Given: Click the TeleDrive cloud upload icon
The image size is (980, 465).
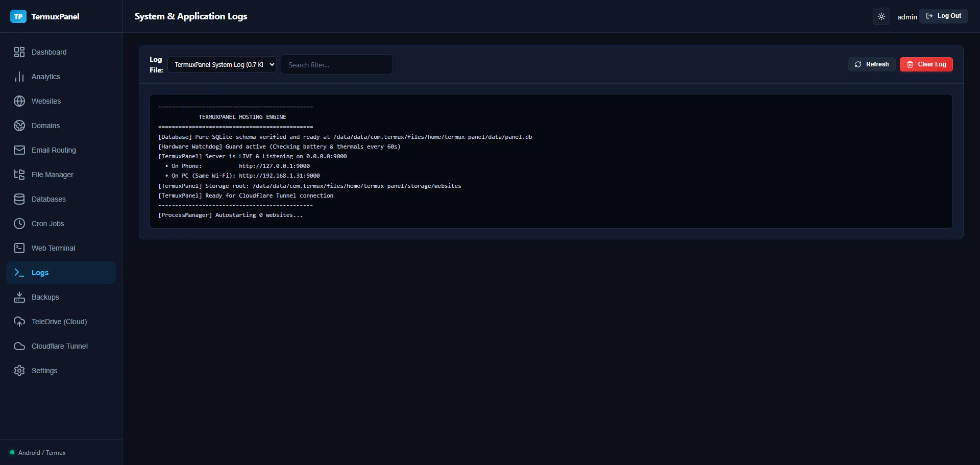Looking at the screenshot, I should [19, 322].
